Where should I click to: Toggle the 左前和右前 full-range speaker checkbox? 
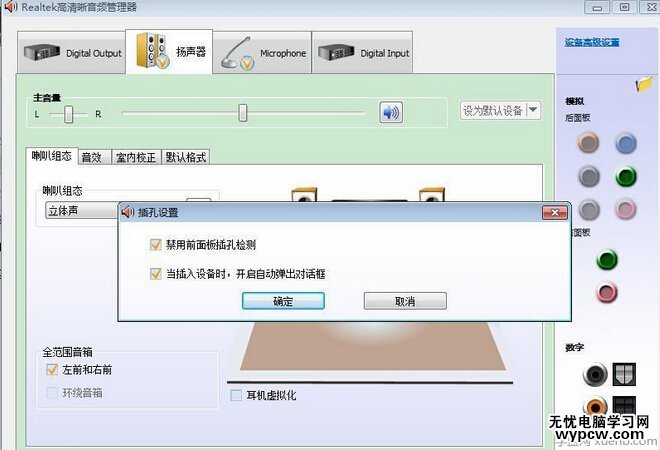point(52,370)
